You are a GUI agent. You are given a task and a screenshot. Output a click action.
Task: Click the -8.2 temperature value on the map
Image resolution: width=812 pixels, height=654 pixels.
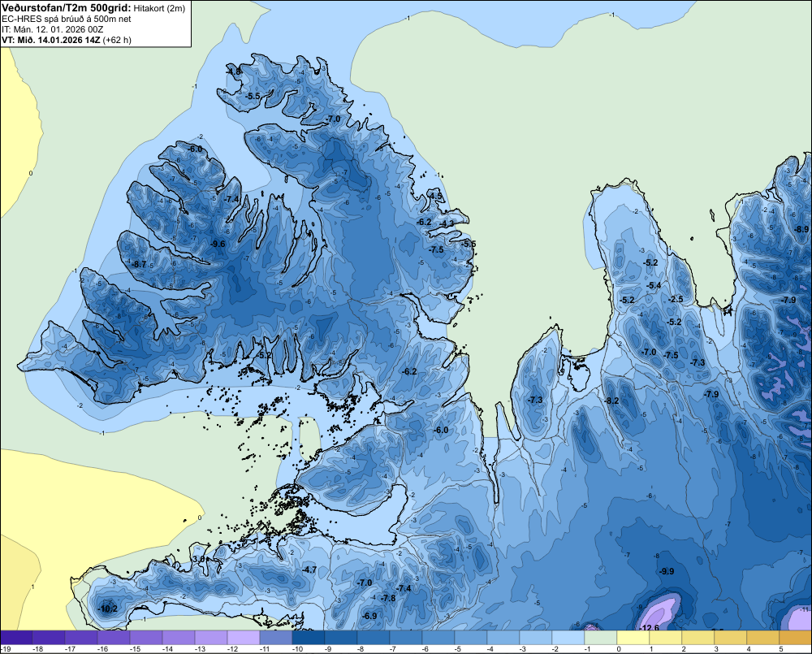point(611,401)
